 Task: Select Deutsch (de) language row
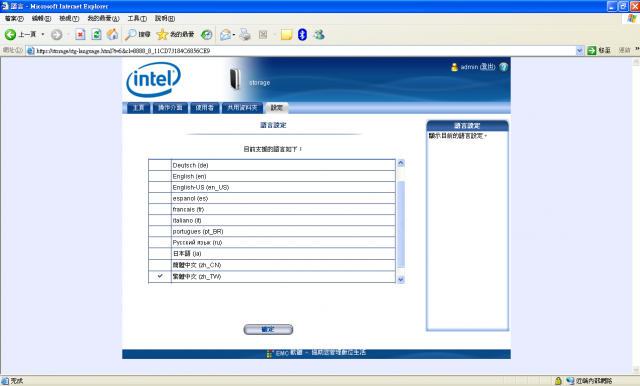[272, 165]
